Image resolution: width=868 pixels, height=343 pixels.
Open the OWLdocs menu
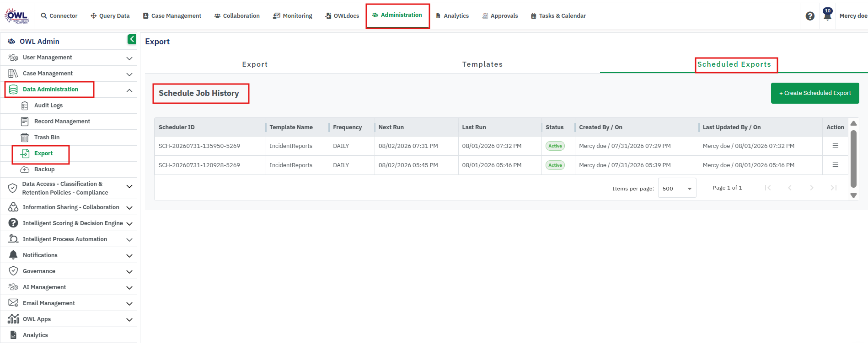[342, 16]
